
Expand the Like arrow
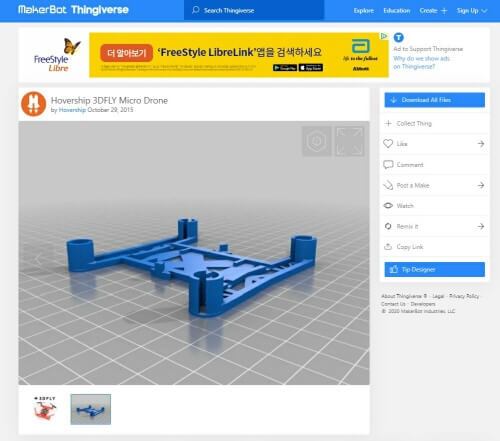point(481,144)
